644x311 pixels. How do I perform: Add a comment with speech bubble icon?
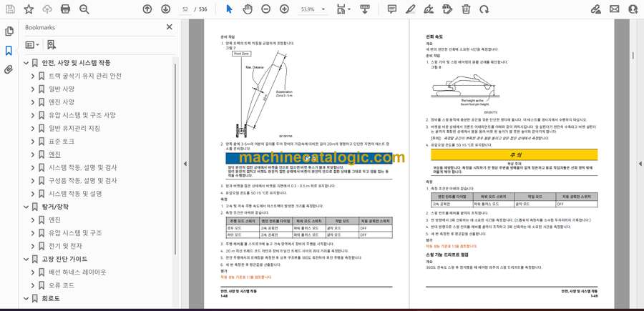pyautogui.click(x=392, y=9)
